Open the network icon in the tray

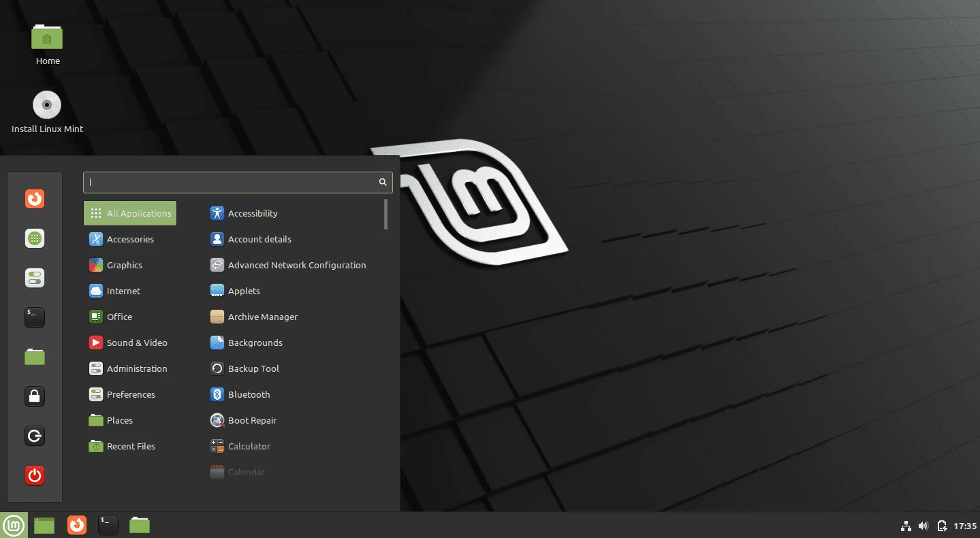point(906,526)
